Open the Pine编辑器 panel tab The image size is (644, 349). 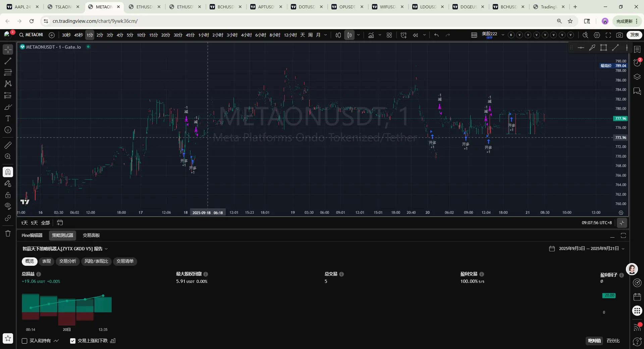pyautogui.click(x=32, y=235)
